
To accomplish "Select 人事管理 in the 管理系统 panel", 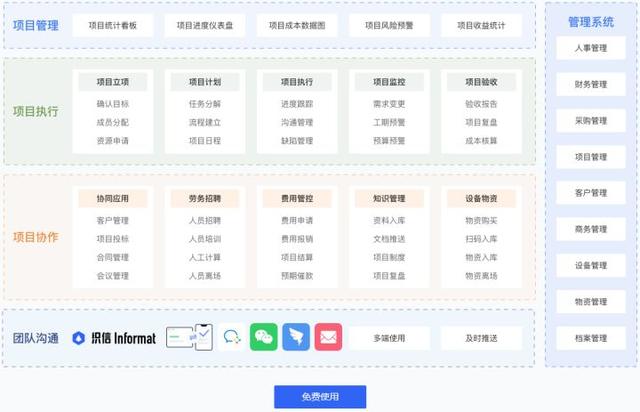I will pyautogui.click(x=591, y=48).
